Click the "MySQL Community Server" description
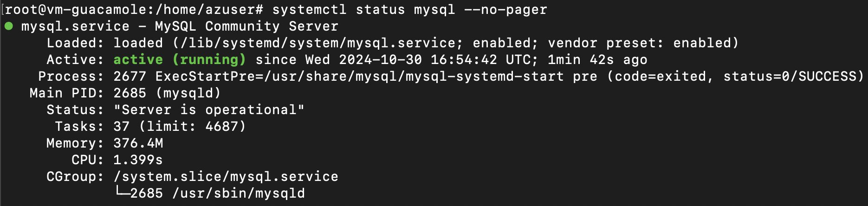The image size is (868, 206). (246, 26)
